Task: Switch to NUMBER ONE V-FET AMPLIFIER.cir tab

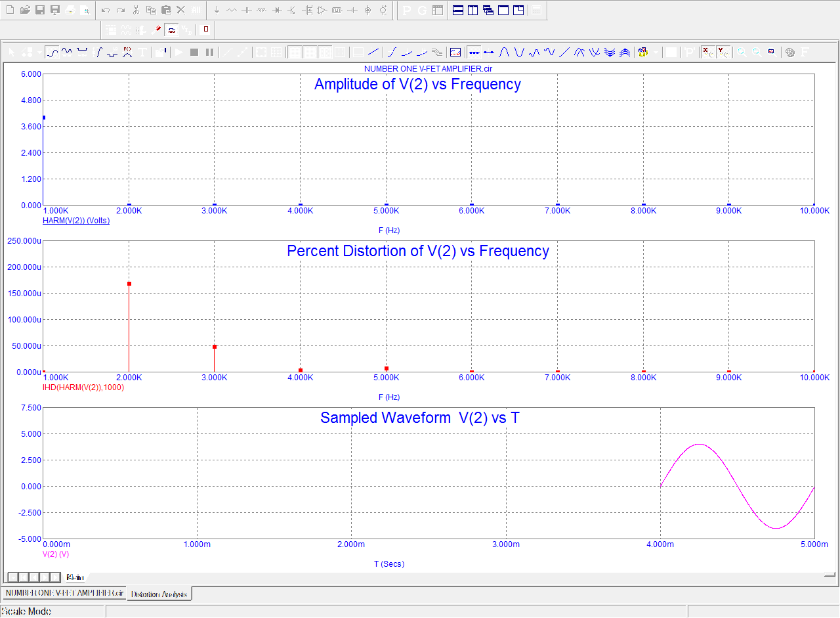Action: pyautogui.click(x=64, y=593)
